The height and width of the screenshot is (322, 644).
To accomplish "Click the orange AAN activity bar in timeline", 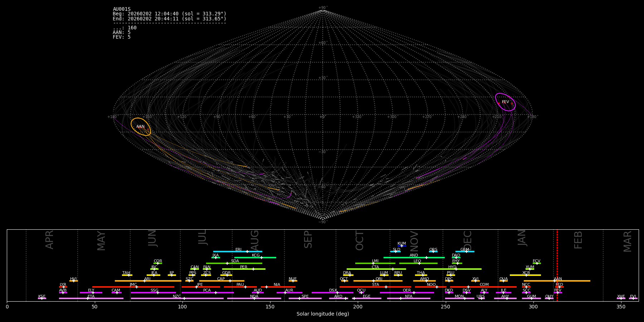I will 557,281.
